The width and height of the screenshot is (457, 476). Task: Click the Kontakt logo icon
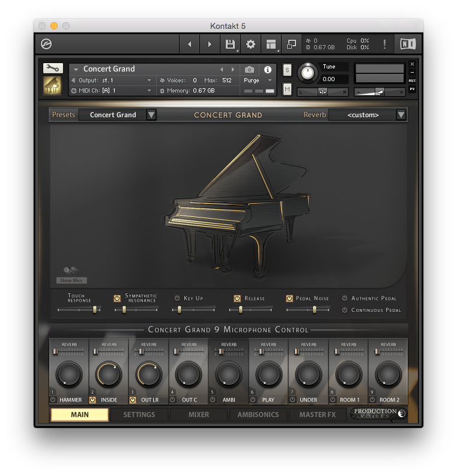coord(46,44)
